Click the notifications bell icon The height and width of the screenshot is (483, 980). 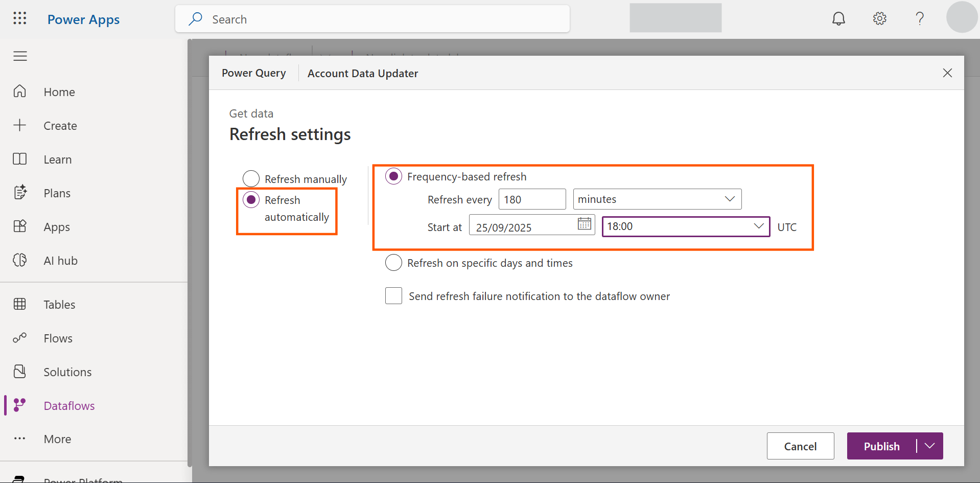pos(838,19)
